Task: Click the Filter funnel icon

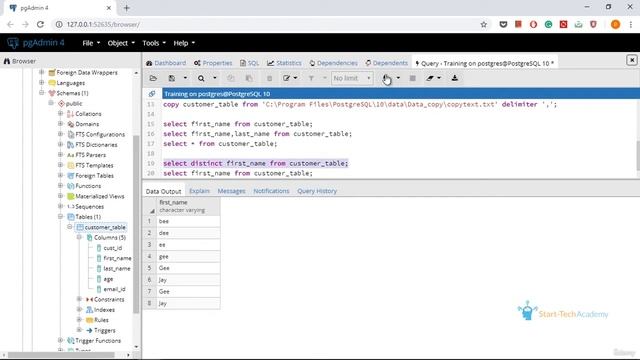Action: pyautogui.click(x=311, y=78)
